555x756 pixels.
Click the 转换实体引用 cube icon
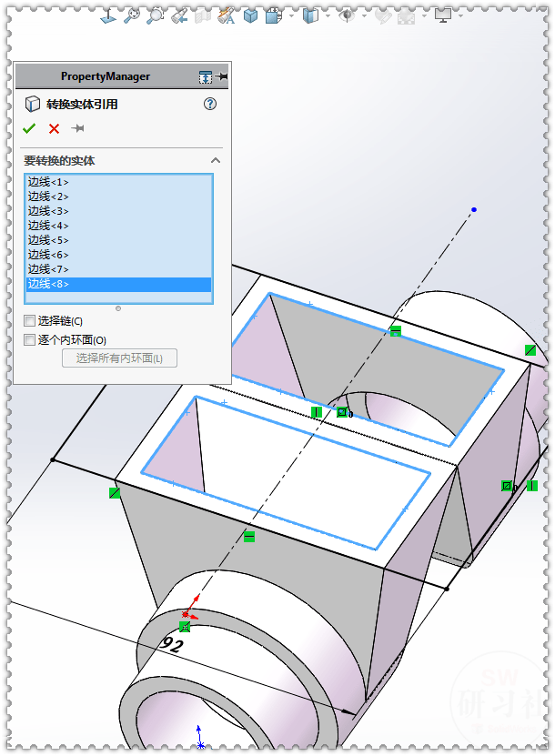[33, 104]
